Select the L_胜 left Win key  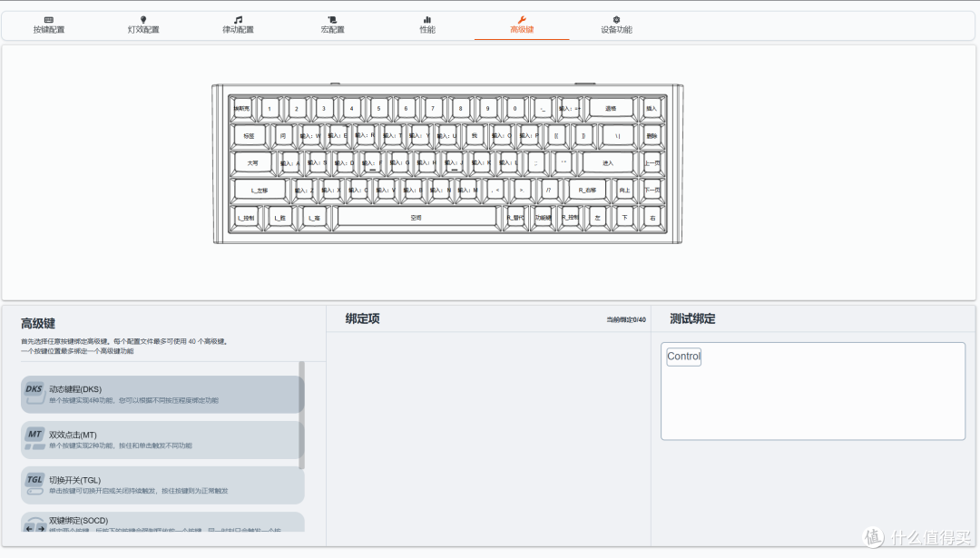280,218
